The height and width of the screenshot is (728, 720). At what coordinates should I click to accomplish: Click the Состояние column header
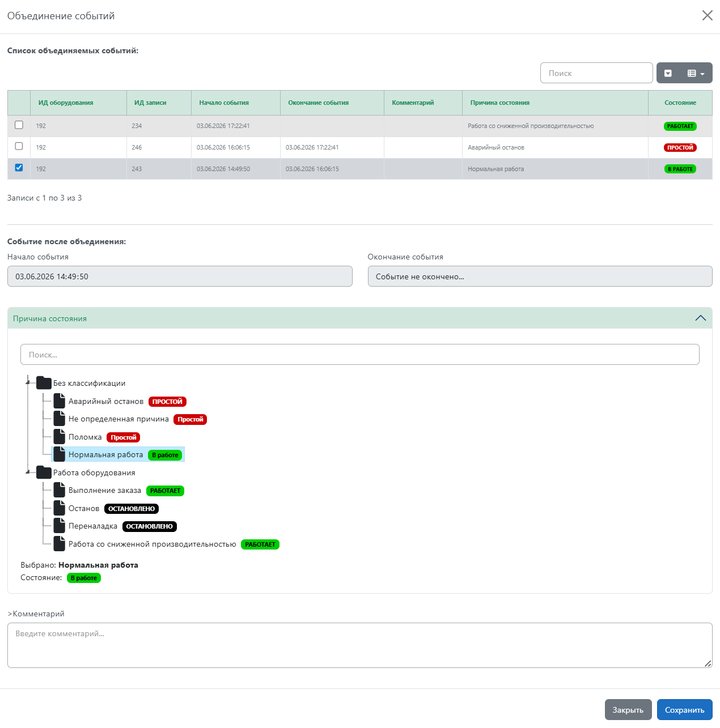pos(680,103)
